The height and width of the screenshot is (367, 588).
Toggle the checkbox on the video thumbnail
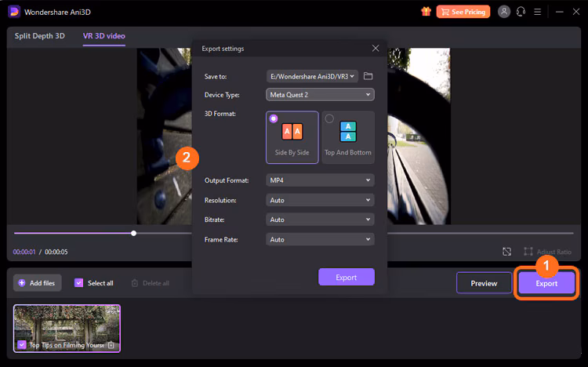tap(22, 344)
